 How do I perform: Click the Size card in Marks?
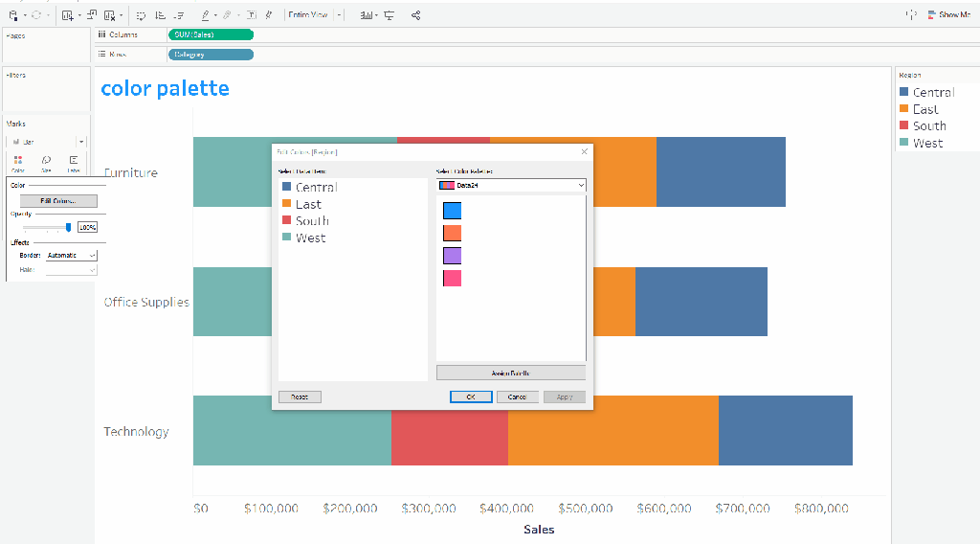(45, 162)
